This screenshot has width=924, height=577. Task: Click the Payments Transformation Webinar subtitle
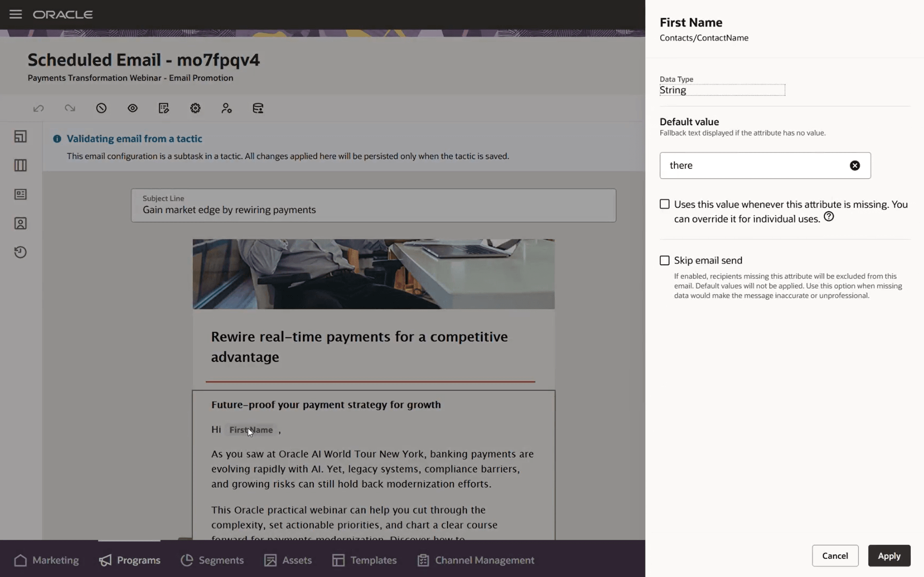[130, 78]
